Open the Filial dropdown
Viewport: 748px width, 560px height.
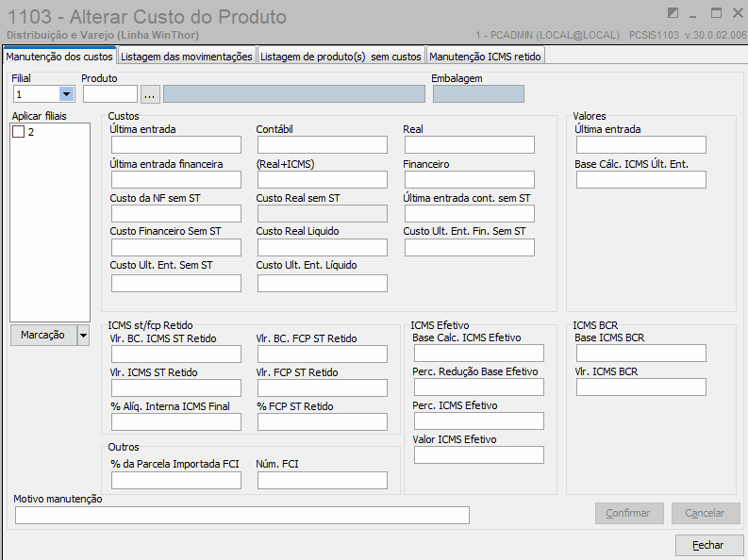point(66,94)
